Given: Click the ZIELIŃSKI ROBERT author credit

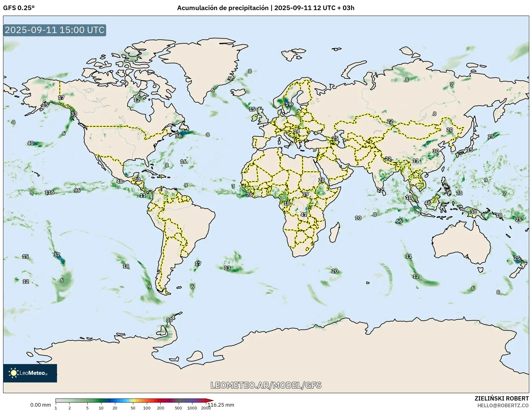Looking at the screenshot, I should (502, 398).
